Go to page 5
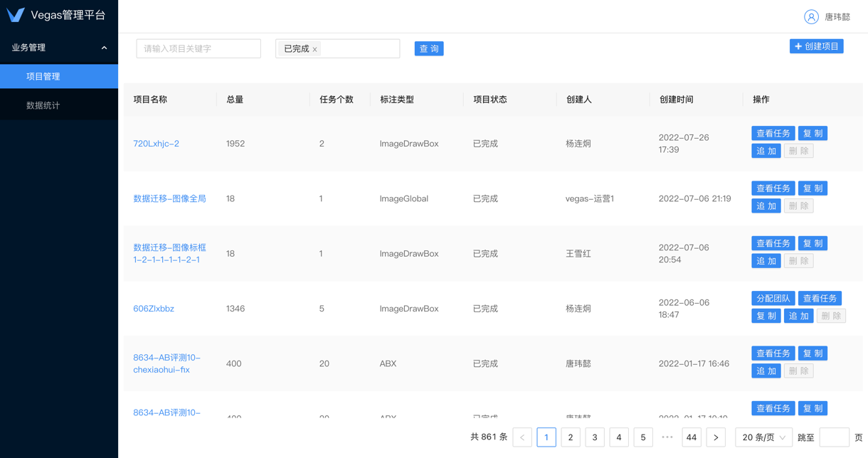 click(643, 437)
